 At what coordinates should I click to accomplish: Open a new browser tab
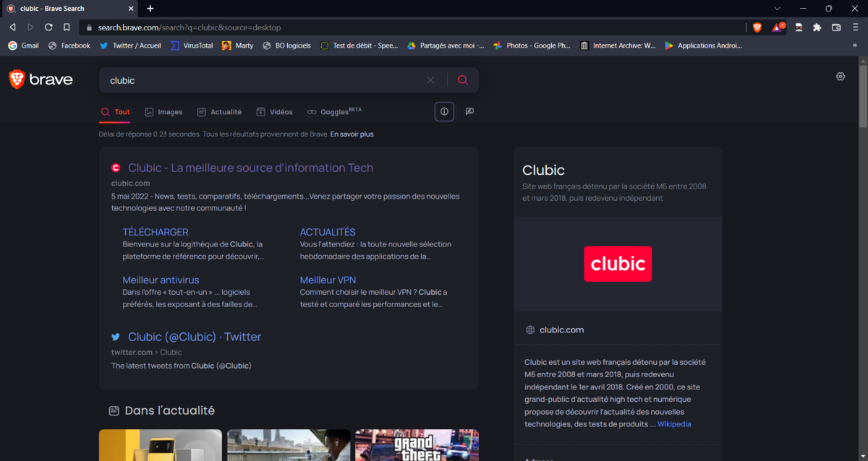[150, 9]
